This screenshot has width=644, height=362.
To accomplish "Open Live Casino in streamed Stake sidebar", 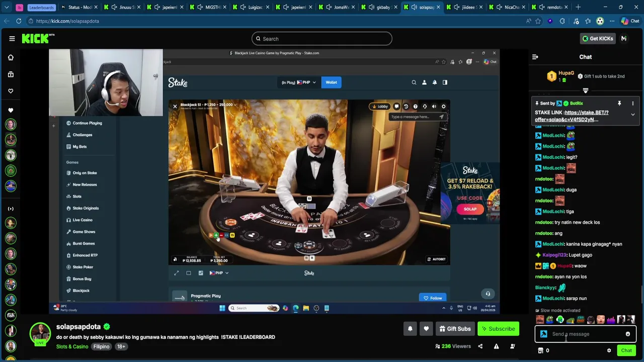I will point(82,220).
